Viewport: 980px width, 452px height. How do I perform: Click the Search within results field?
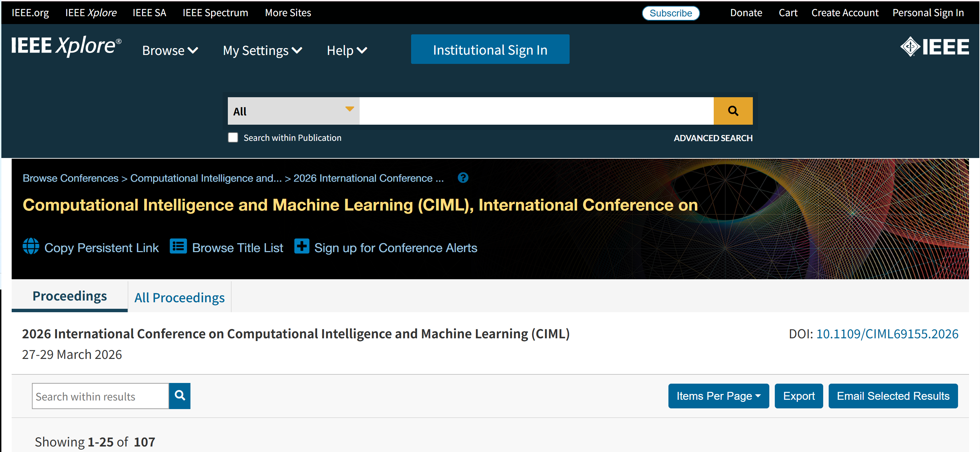coord(101,396)
